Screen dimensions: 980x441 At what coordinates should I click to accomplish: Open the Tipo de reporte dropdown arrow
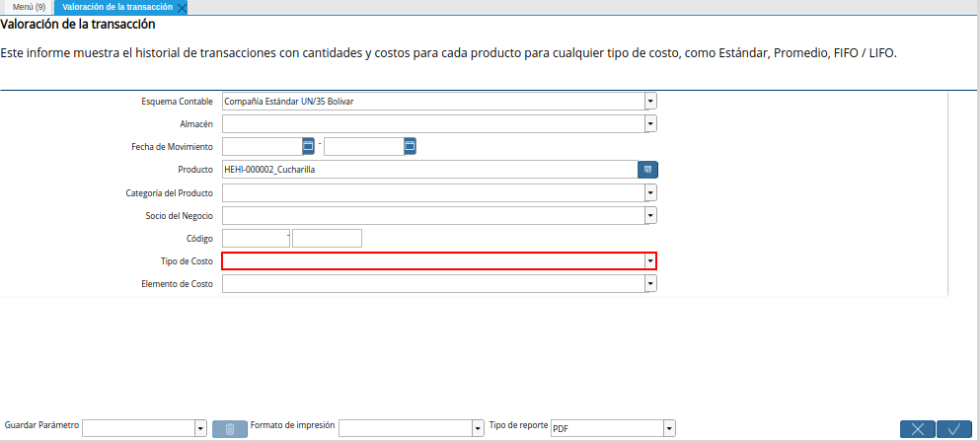(x=669, y=428)
